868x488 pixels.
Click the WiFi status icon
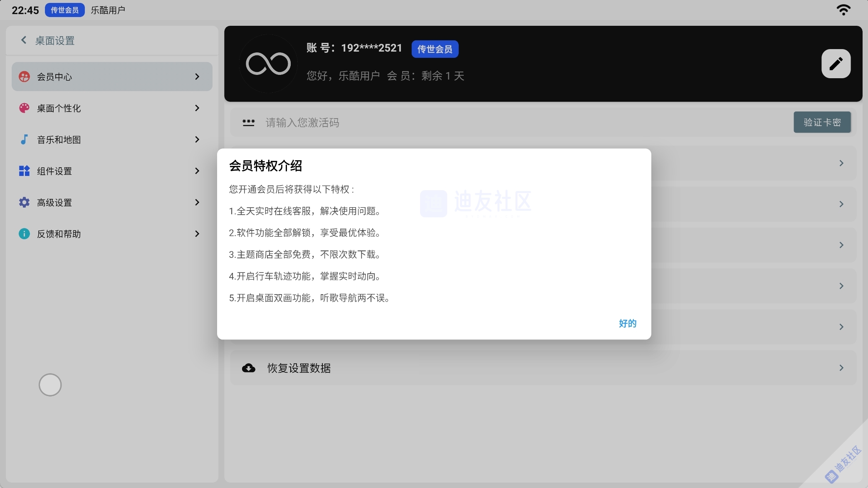(x=843, y=10)
